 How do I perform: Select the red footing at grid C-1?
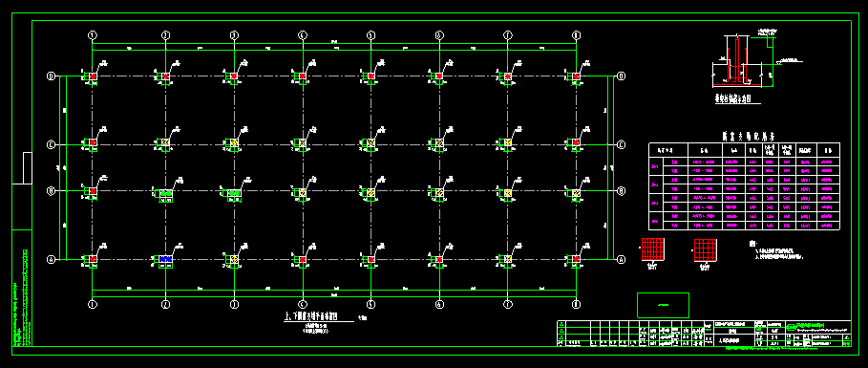click(93, 142)
